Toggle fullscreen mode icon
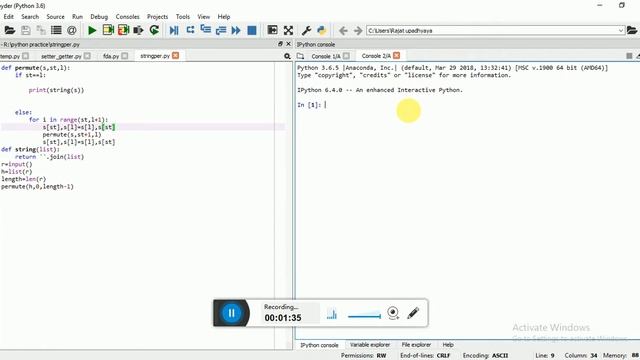 click(288, 30)
